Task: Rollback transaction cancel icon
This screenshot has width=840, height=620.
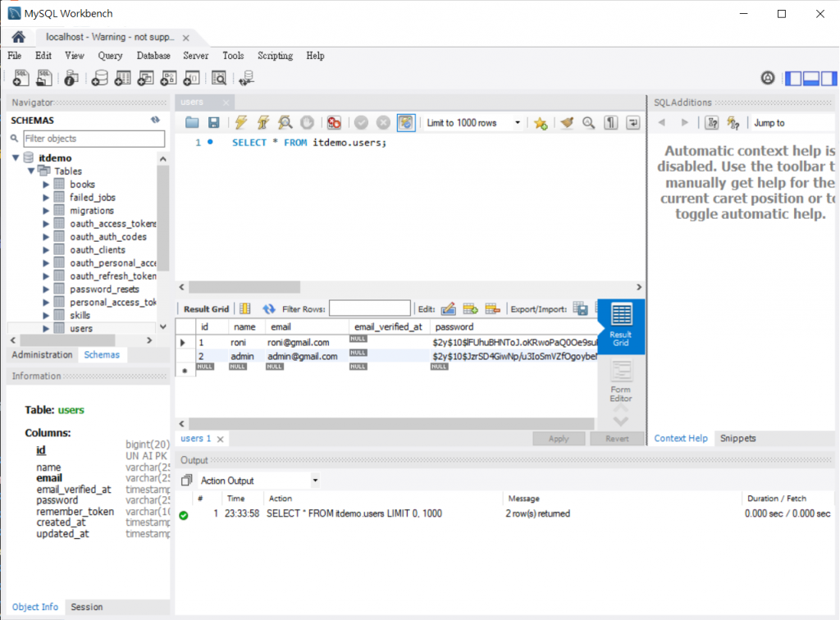Action: tap(383, 123)
